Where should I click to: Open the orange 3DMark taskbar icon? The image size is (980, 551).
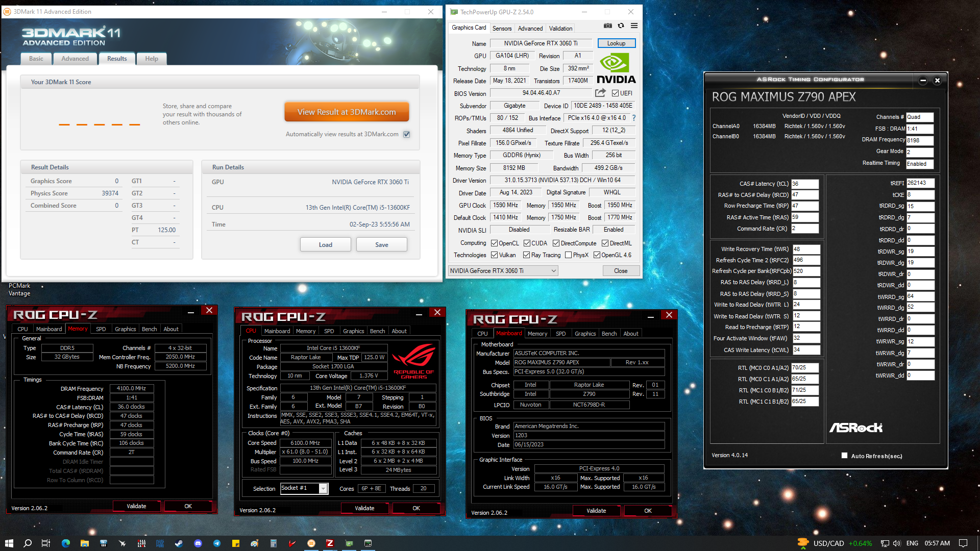click(311, 543)
